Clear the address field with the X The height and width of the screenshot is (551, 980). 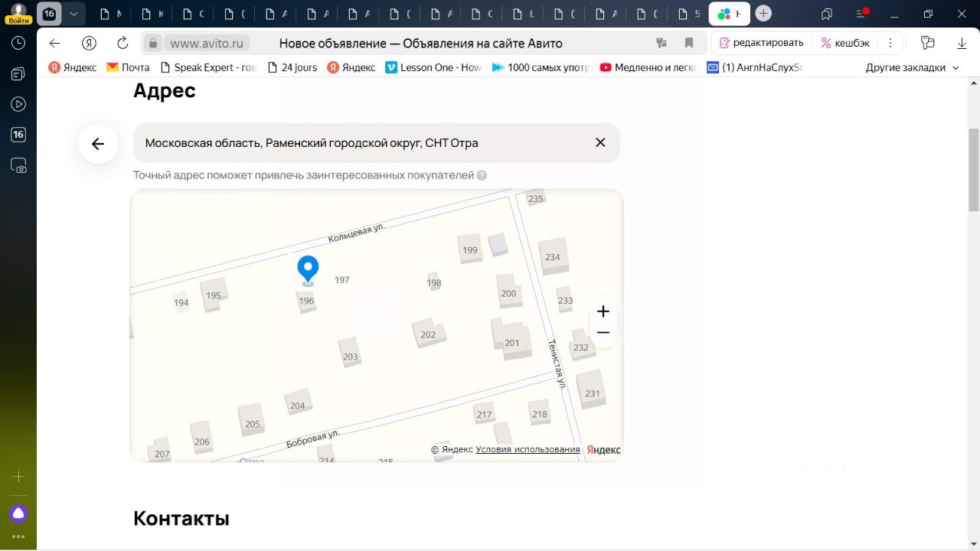[600, 142]
